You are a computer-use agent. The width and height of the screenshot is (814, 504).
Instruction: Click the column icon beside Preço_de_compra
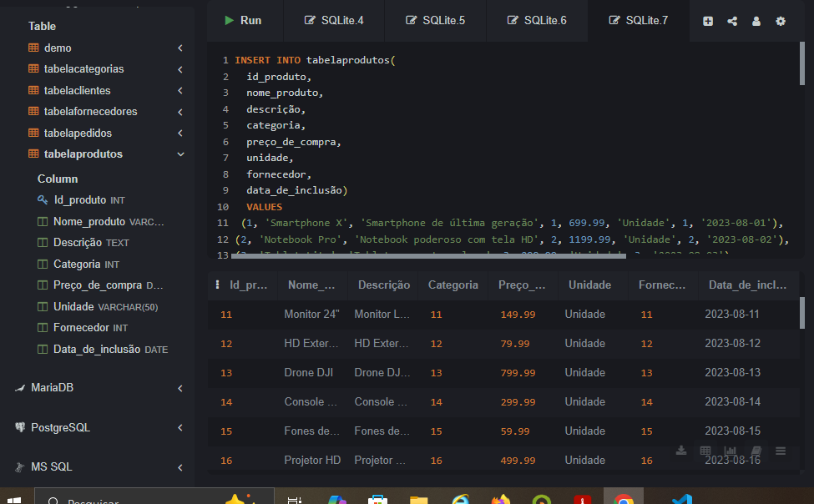43,285
